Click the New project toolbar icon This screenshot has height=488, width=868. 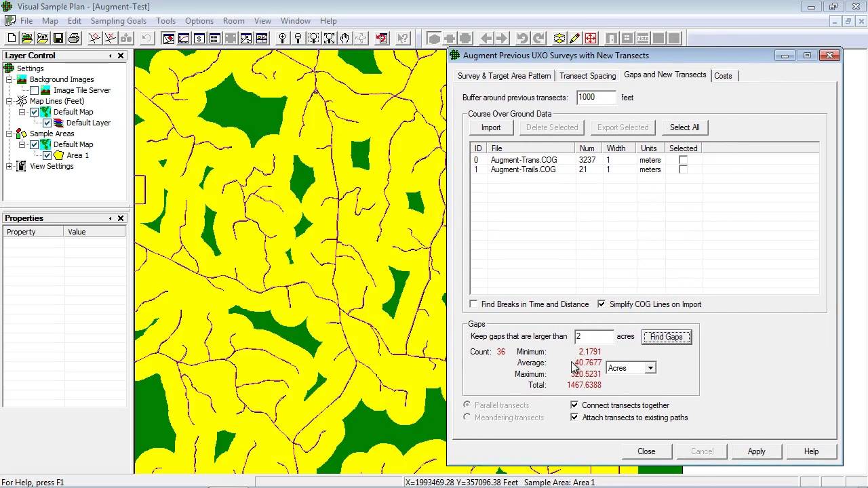12,39
